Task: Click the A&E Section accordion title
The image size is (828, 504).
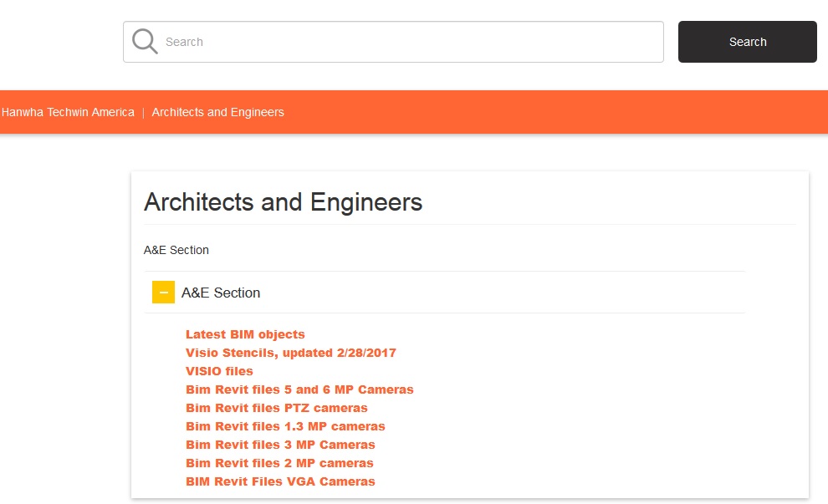Action: 221,293
